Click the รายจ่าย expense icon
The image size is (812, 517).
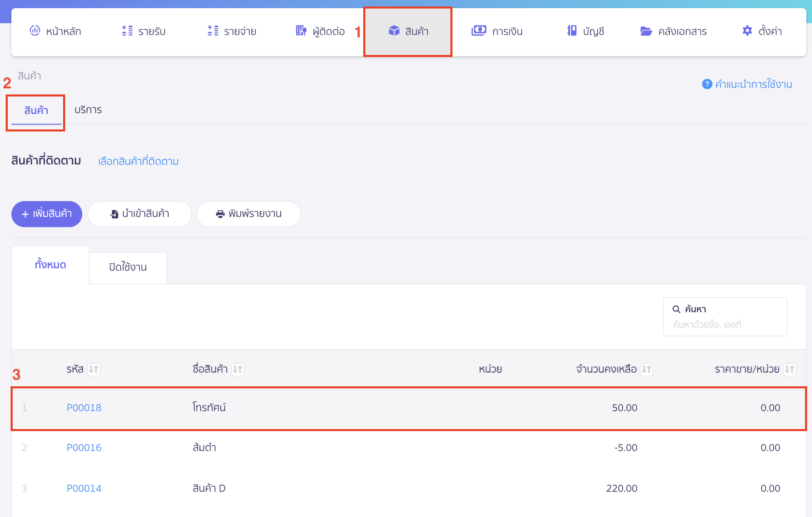coord(213,31)
